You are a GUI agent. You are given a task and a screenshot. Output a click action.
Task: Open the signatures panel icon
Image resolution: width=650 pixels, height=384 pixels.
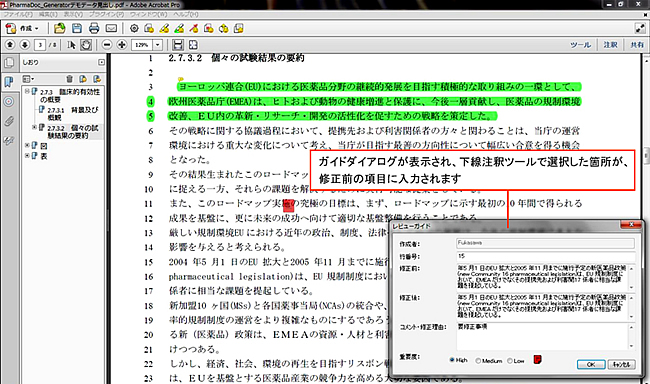[x=9, y=141]
